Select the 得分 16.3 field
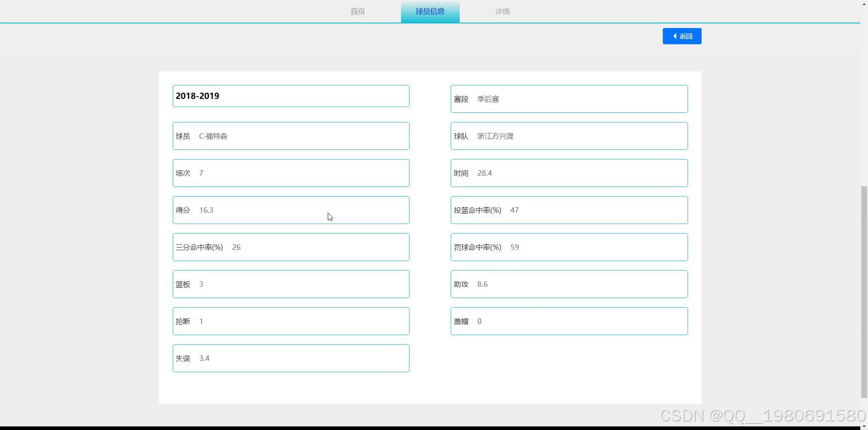 coord(291,210)
